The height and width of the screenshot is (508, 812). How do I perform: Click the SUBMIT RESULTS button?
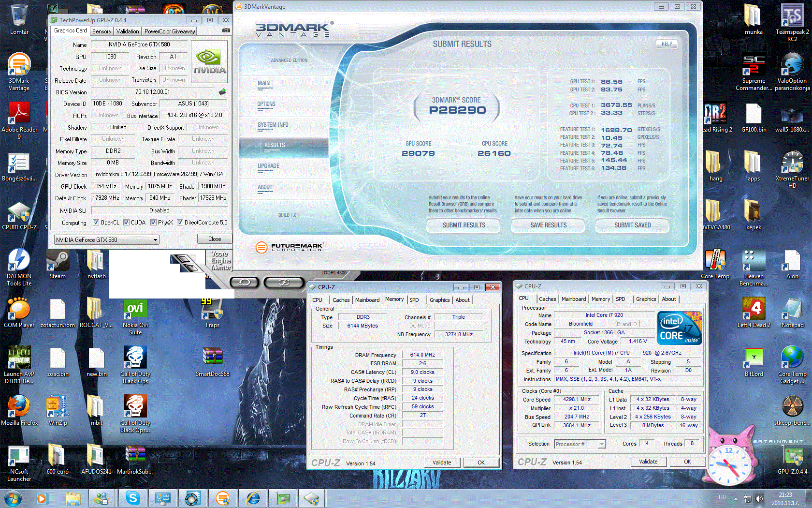(x=464, y=225)
